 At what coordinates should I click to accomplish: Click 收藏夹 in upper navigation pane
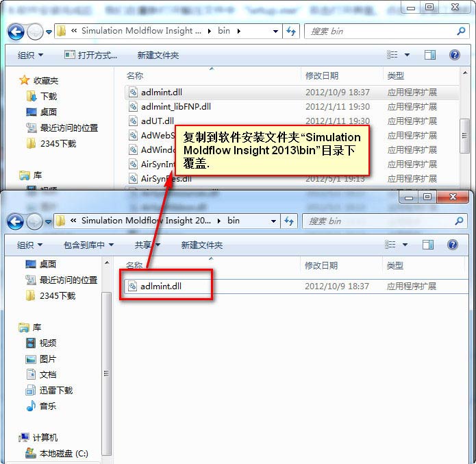tap(39, 80)
